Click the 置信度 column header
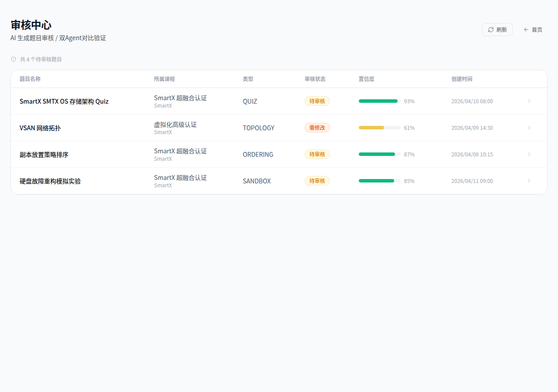 pos(366,79)
